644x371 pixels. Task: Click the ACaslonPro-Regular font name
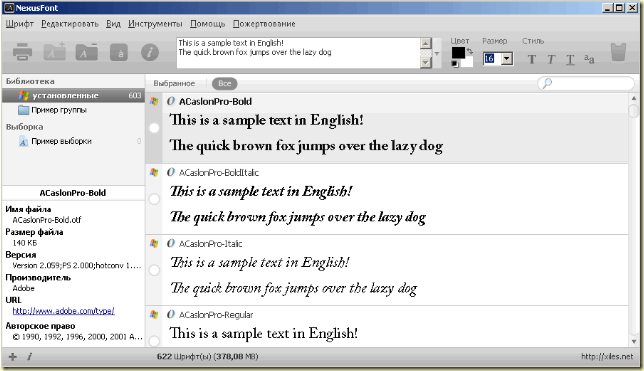216,315
